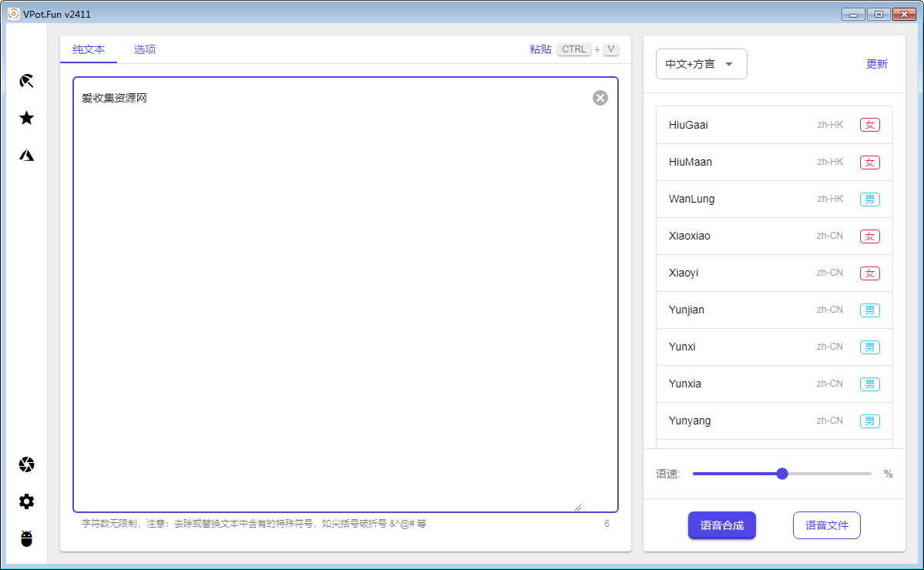This screenshot has width=924, height=570.
Task: Click the 男 tag on Yunjian row
Action: [x=870, y=310]
